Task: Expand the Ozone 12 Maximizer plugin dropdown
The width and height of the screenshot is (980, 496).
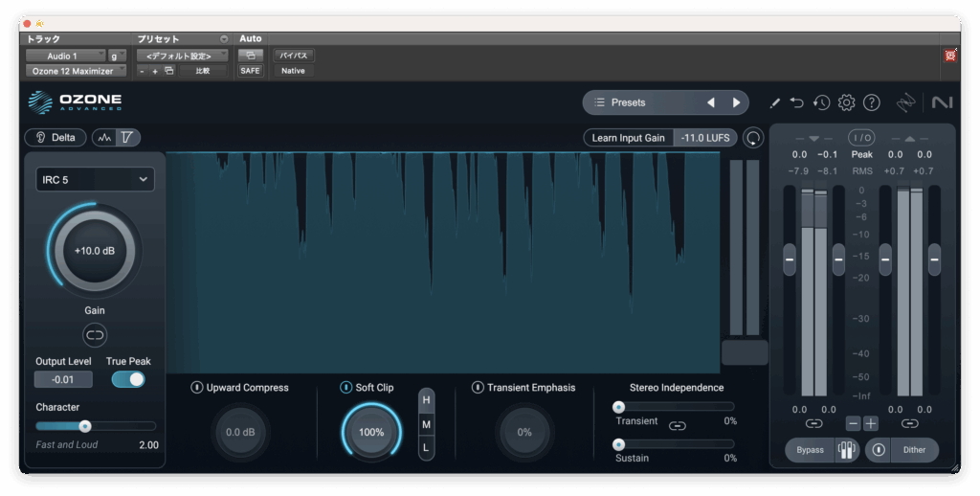Action: (x=75, y=71)
